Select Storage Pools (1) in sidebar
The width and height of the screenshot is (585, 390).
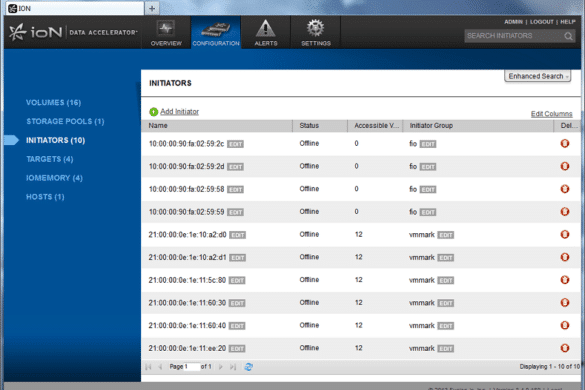point(65,121)
